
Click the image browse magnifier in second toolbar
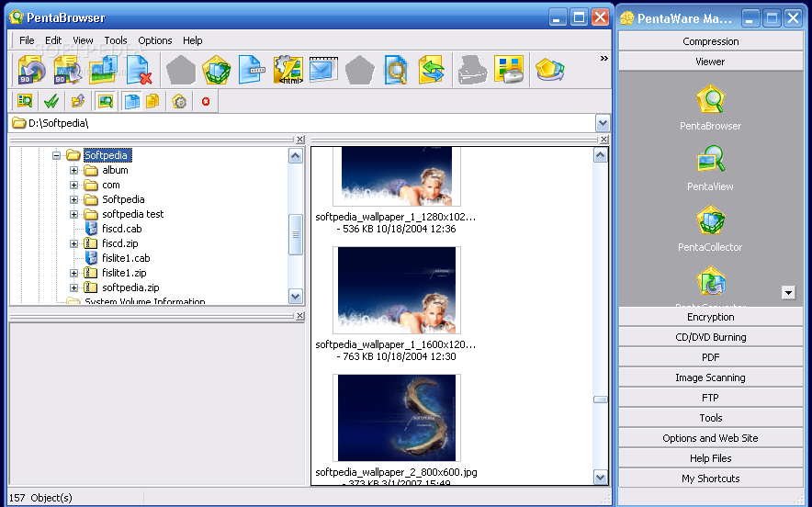pyautogui.click(x=24, y=101)
